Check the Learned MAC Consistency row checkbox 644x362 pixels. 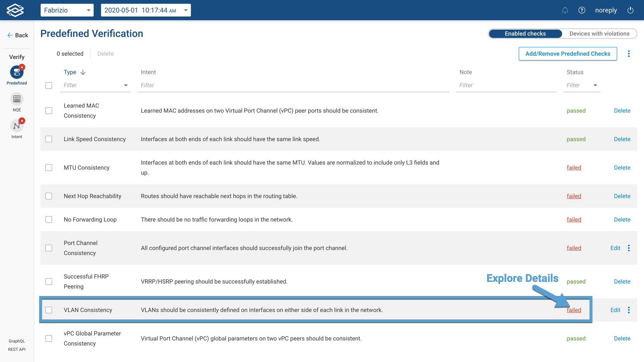(49, 111)
